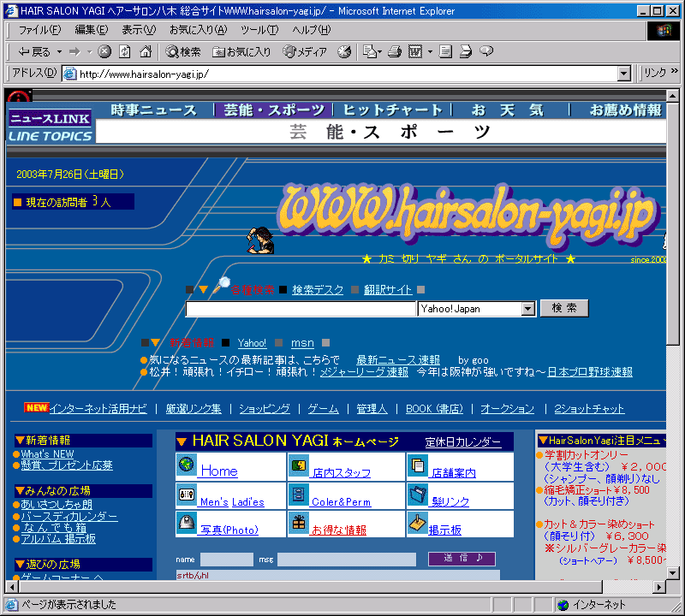The image size is (685, 616).
Task: Select the 時事ニュース news tab
Action: point(153,110)
